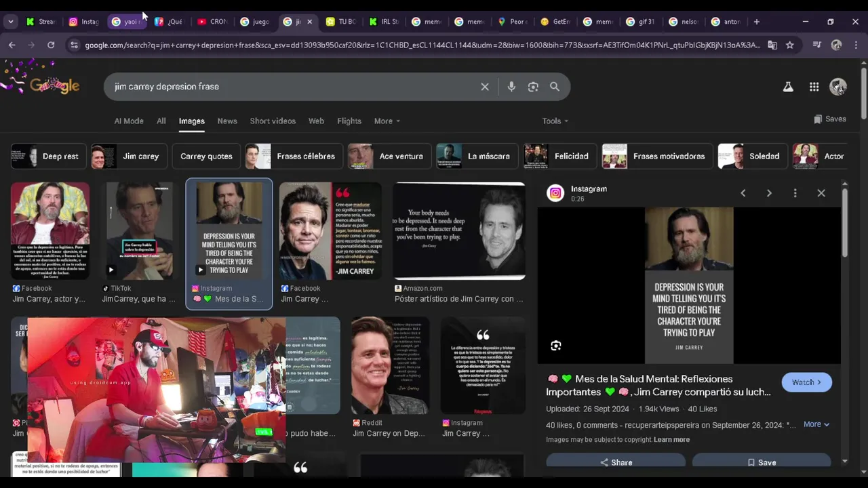Show previous image in preview panel
The width and height of the screenshot is (868, 488).
pos(743,193)
